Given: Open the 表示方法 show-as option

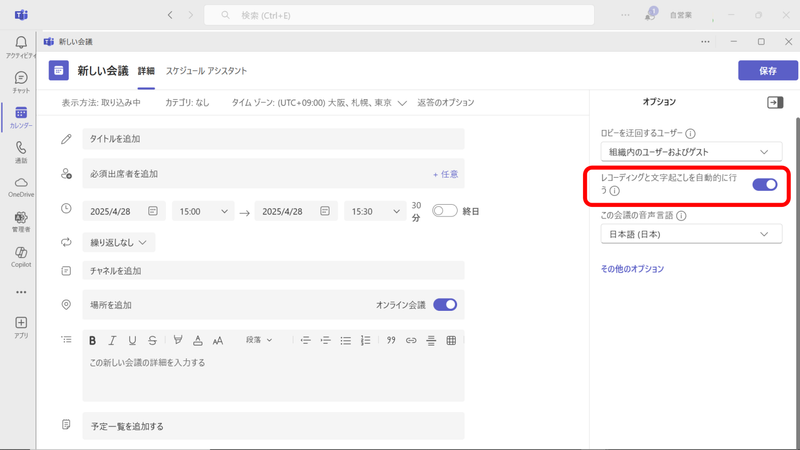Looking at the screenshot, I should click(x=101, y=103).
